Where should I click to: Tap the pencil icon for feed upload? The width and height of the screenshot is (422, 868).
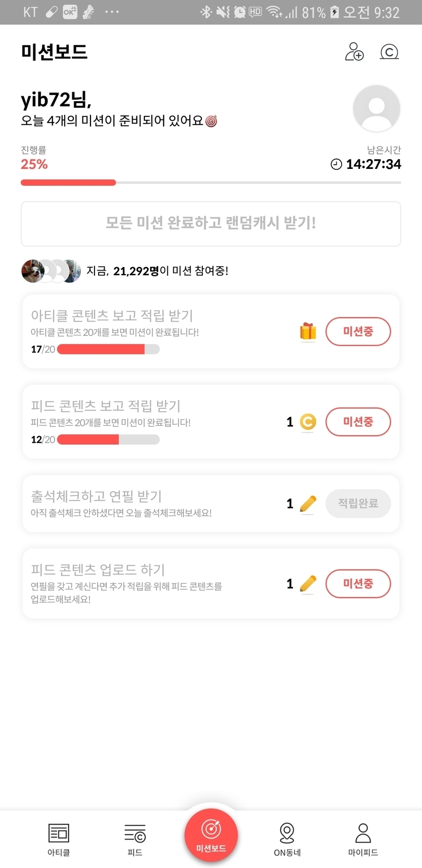click(x=308, y=584)
